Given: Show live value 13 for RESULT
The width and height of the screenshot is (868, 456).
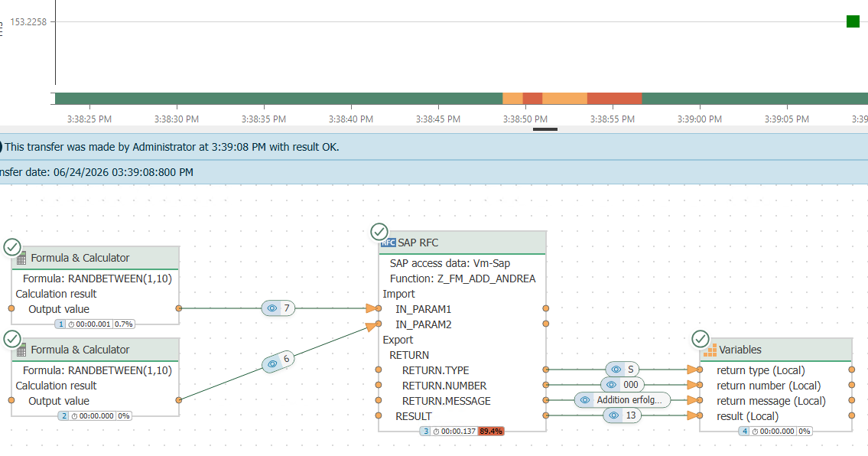Looking at the screenshot, I should pos(623,415).
